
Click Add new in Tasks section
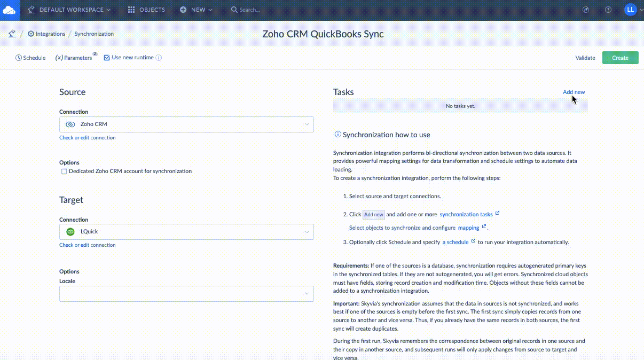coord(574,92)
